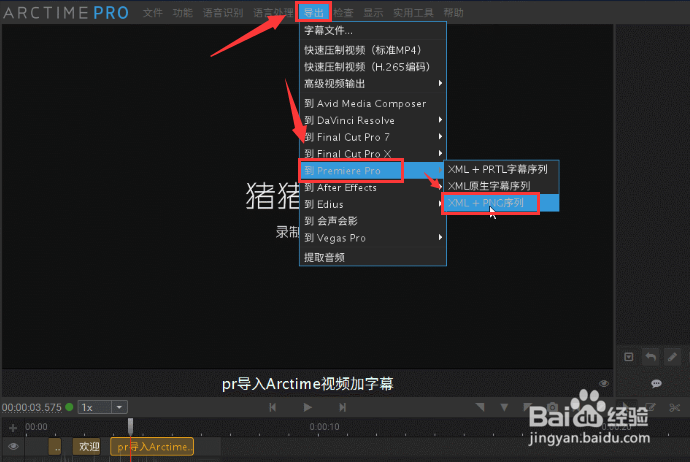690x462 pixels.
Task: Click the timecode 00:00:03.575
Action: [x=32, y=407]
